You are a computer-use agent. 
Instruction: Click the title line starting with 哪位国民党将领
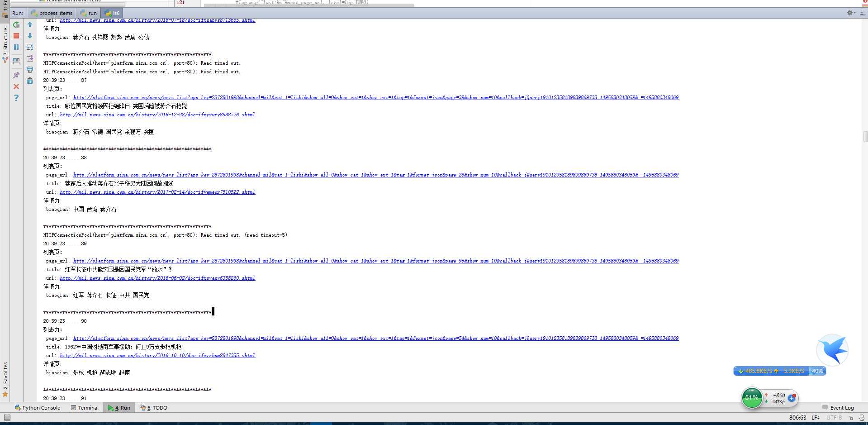click(117, 106)
